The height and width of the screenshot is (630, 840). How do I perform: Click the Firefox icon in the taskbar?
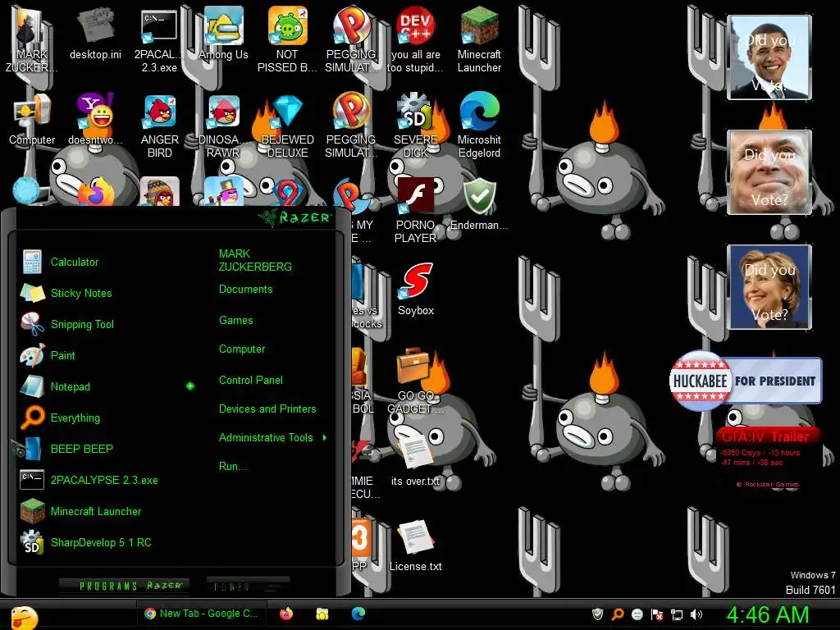click(286, 614)
